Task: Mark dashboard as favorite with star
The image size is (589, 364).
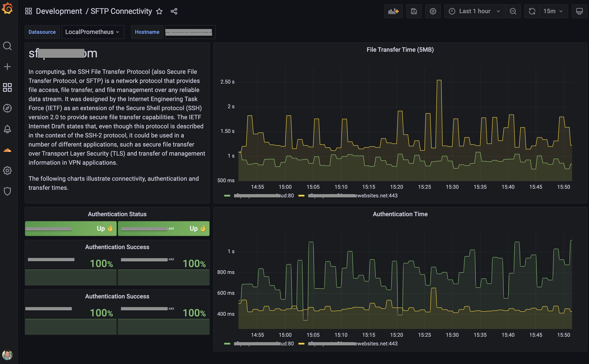Action: point(159,11)
